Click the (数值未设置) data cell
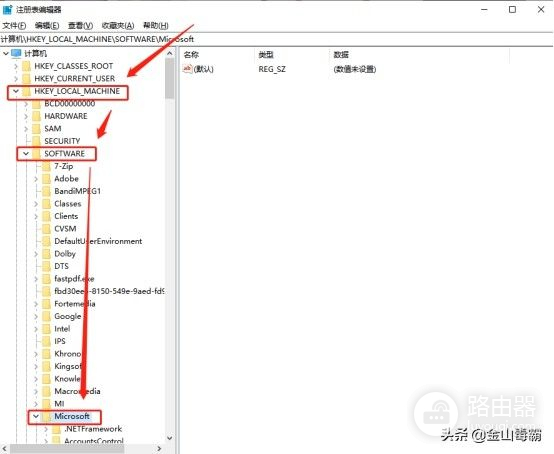This screenshot has height=454, width=554. [x=354, y=69]
